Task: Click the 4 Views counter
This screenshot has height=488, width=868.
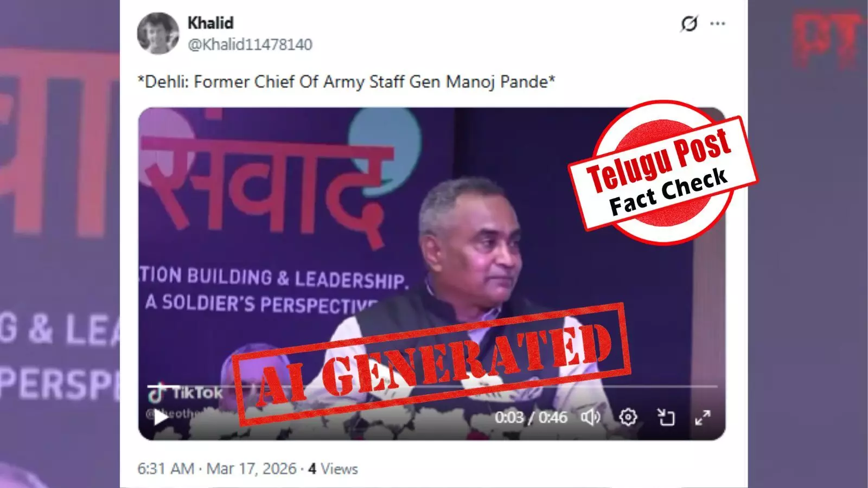Action: (x=333, y=468)
